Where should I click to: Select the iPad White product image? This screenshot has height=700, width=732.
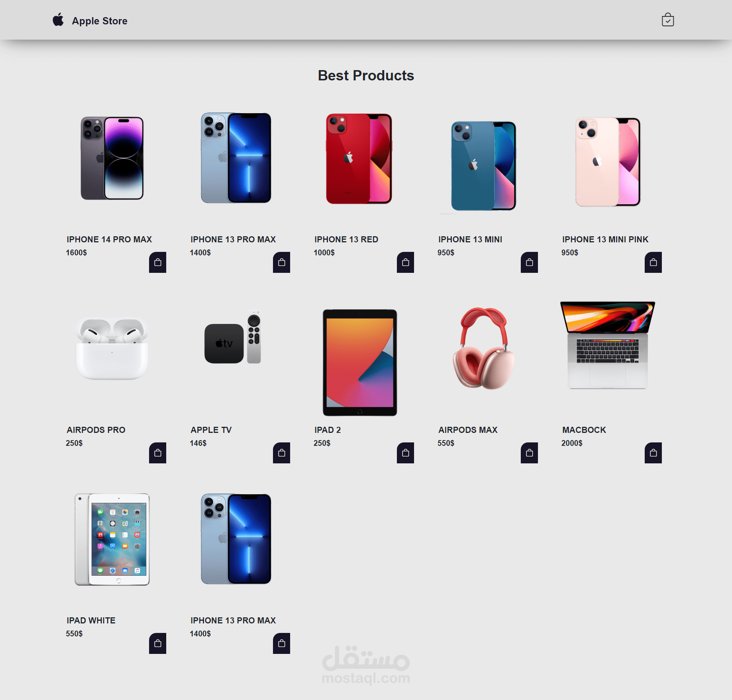pos(112,539)
